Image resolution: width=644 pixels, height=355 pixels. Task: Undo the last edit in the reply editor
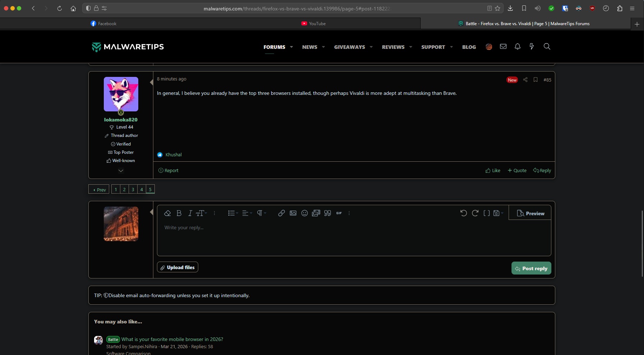click(464, 213)
